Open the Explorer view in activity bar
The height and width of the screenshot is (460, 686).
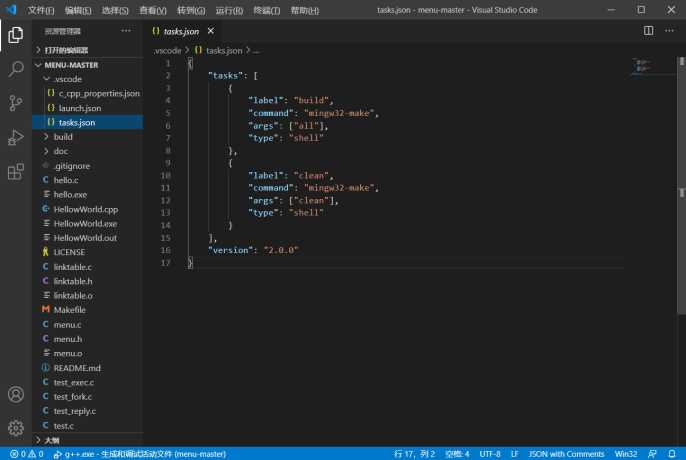(16, 35)
